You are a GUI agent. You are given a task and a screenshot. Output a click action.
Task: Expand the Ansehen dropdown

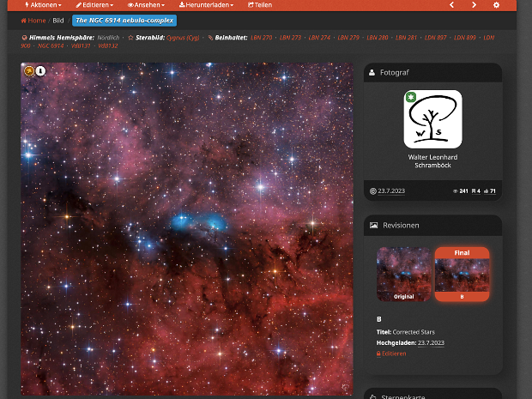(x=146, y=5)
